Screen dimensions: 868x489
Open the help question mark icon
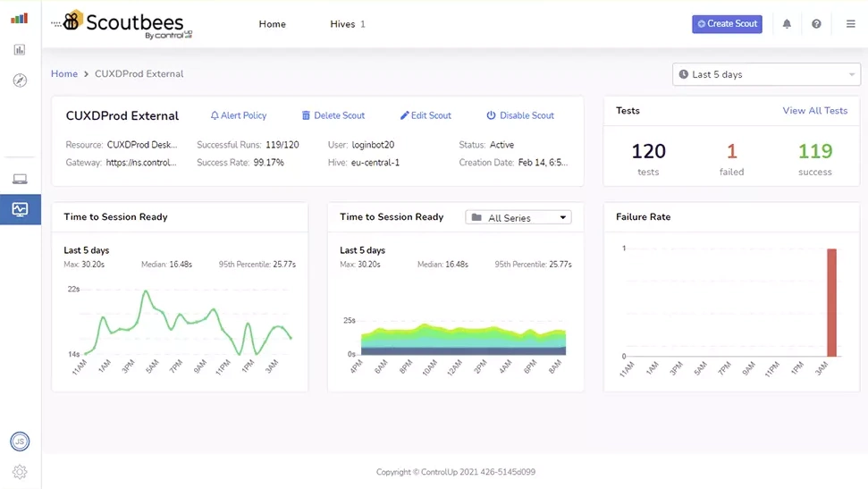816,24
